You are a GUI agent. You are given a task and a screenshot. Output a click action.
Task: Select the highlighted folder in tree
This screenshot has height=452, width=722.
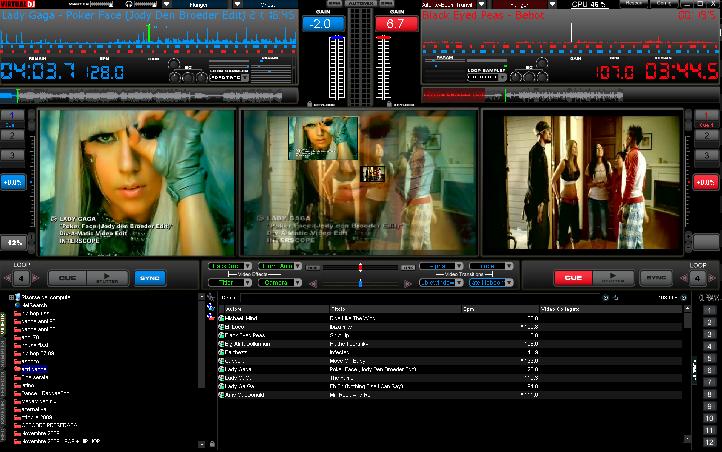pos(34,369)
